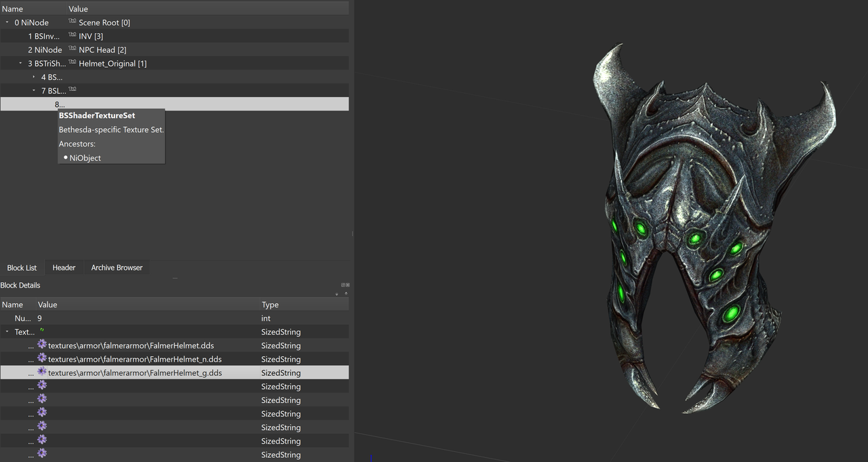
Task: Click the Name column header in block list
Action: tap(33, 9)
